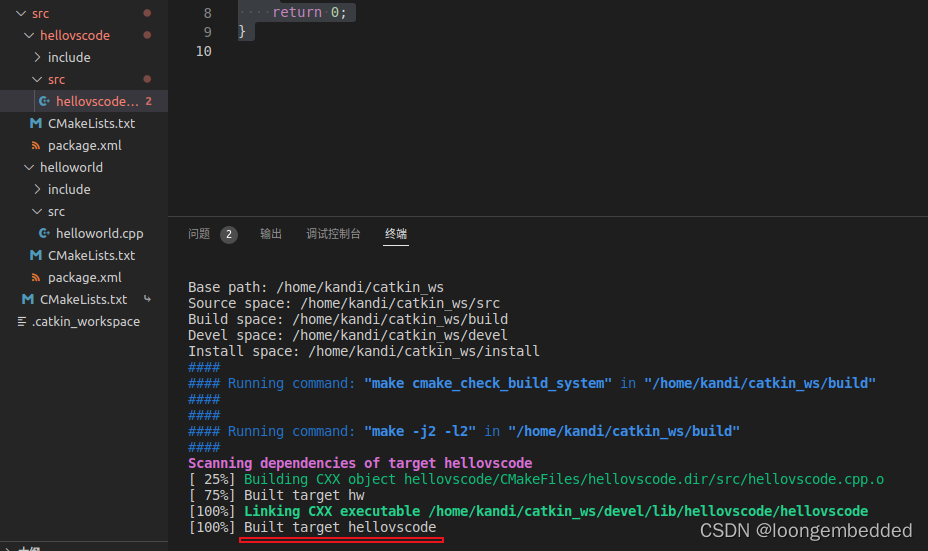The image size is (928, 551).
Task: Click the XML icon of hellovscode package.xml
Action: 36,146
